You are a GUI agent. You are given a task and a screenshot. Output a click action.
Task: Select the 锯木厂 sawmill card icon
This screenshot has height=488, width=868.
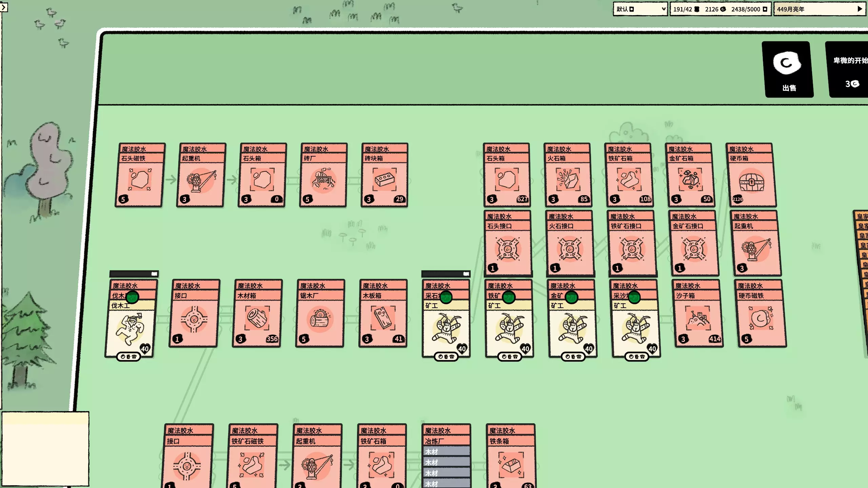point(320,319)
